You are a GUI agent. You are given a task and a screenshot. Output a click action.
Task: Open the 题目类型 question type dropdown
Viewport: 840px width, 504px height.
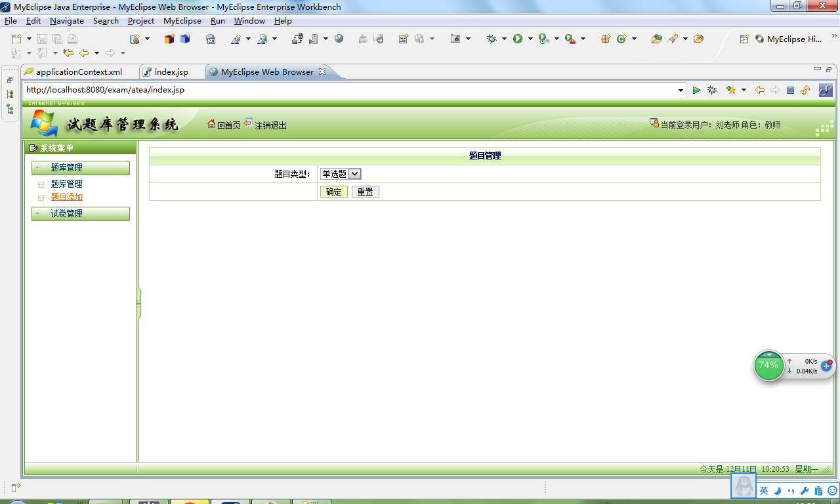coord(353,174)
